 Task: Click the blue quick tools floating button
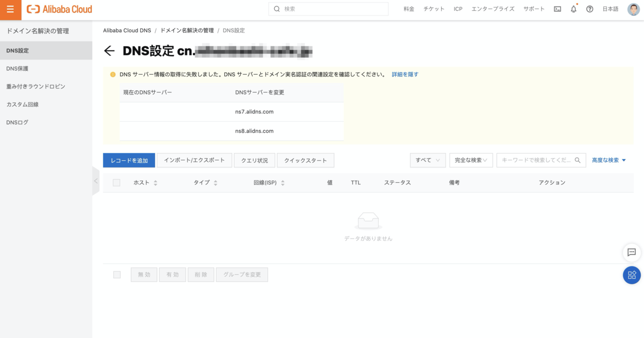[631, 275]
